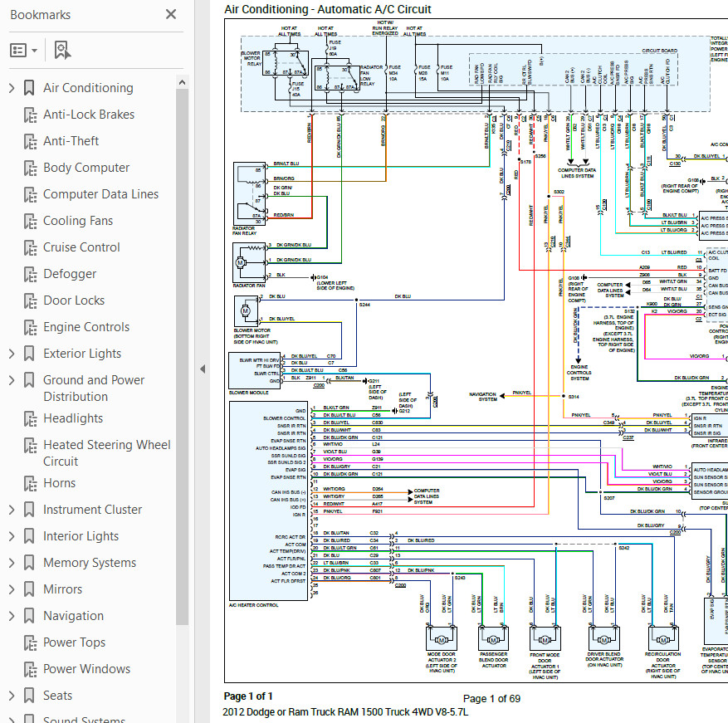
Task: Open the Engine Controls bookmark
Action: pyautogui.click(x=86, y=327)
